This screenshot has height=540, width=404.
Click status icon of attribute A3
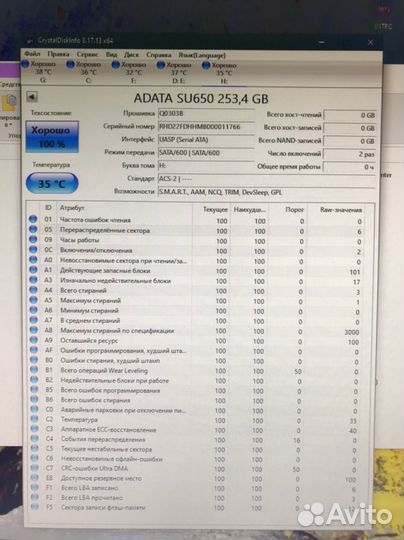pyautogui.click(x=33, y=280)
